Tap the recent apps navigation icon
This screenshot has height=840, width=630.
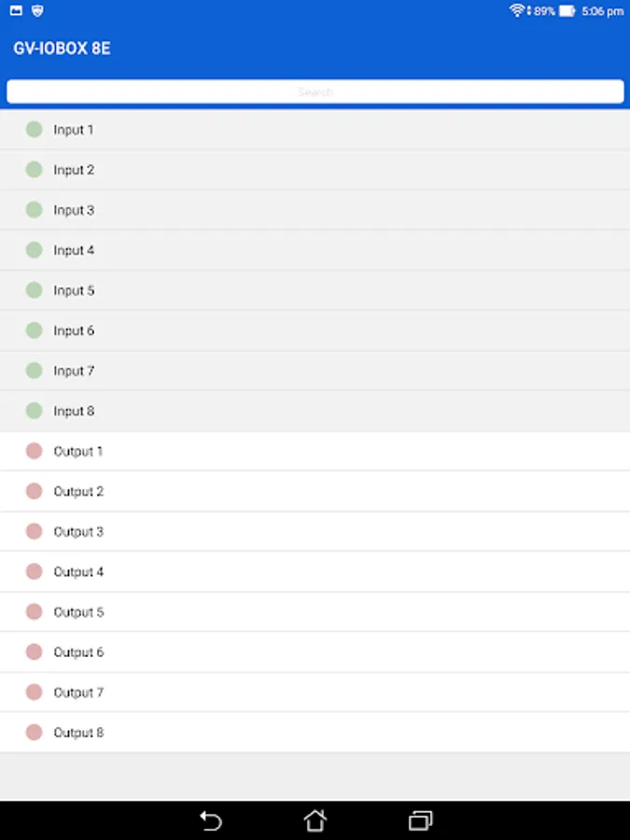(420, 820)
